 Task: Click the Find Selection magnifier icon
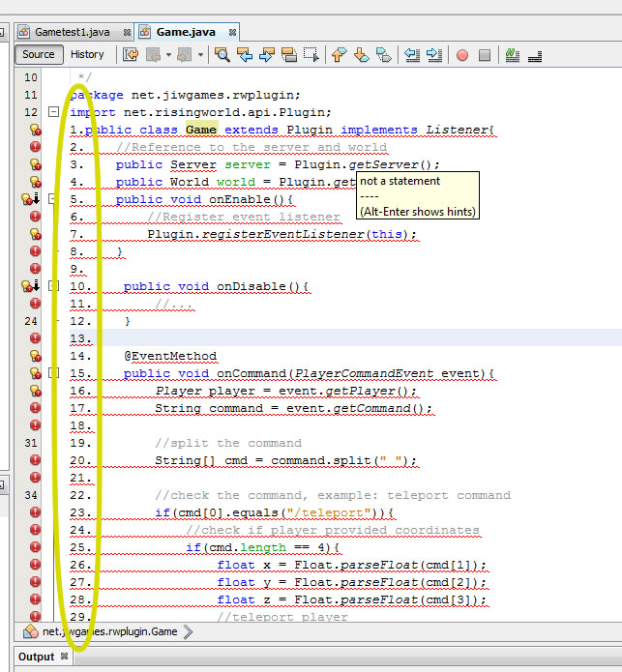click(x=222, y=55)
